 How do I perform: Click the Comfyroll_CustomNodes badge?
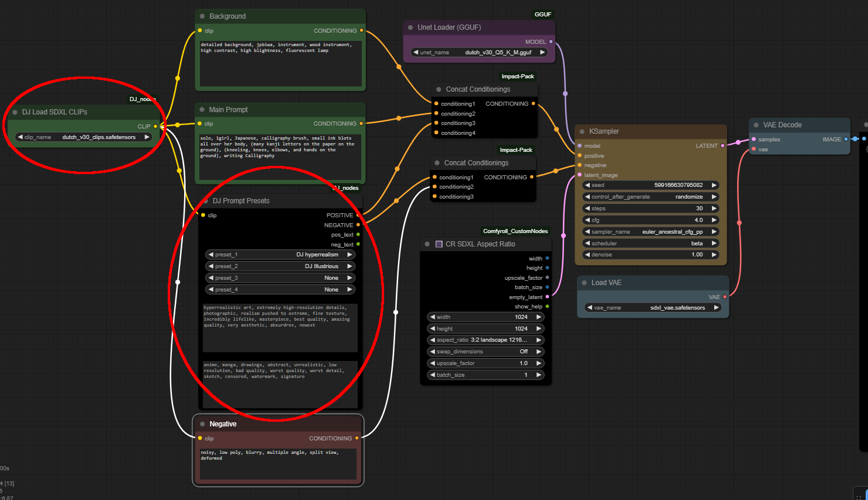pos(516,231)
